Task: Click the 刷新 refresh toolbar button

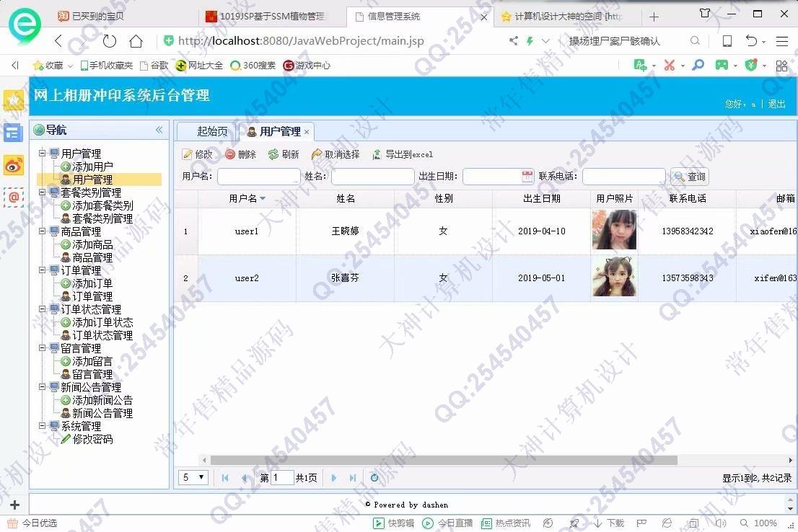Action: [x=284, y=154]
